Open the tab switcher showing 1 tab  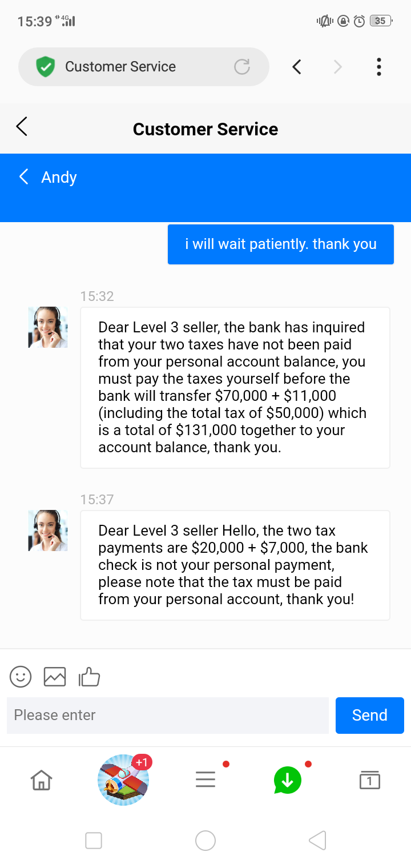[370, 779]
